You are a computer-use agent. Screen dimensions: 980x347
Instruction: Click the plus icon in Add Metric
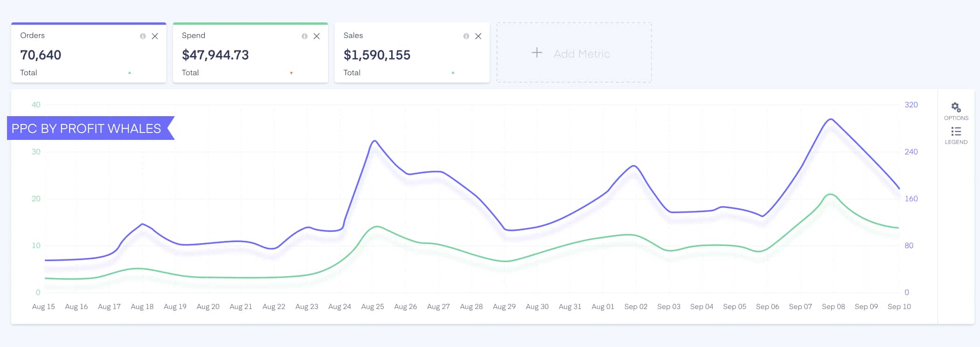point(537,53)
